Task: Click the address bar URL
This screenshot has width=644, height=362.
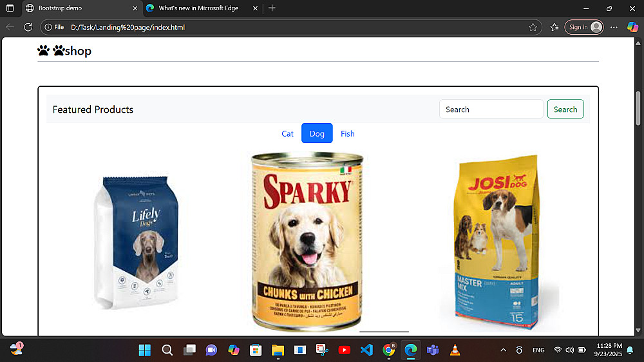Action: (x=128, y=27)
